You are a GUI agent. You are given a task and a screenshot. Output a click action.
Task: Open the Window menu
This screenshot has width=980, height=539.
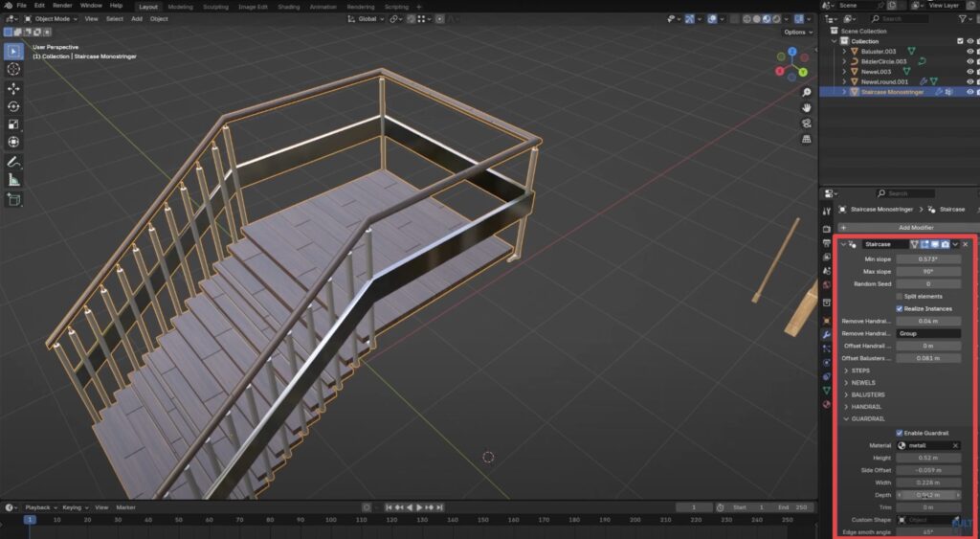point(91,6)
